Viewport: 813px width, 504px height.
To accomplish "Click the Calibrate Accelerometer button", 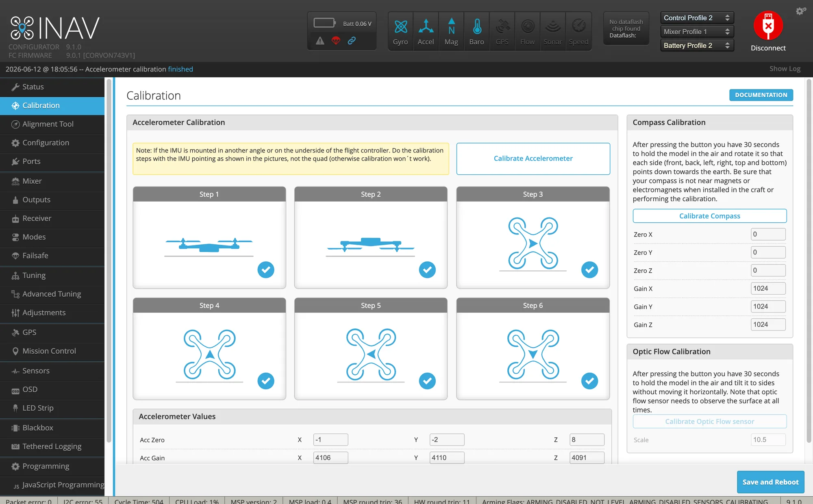I will pyautogui.click(x=533, y=159).
